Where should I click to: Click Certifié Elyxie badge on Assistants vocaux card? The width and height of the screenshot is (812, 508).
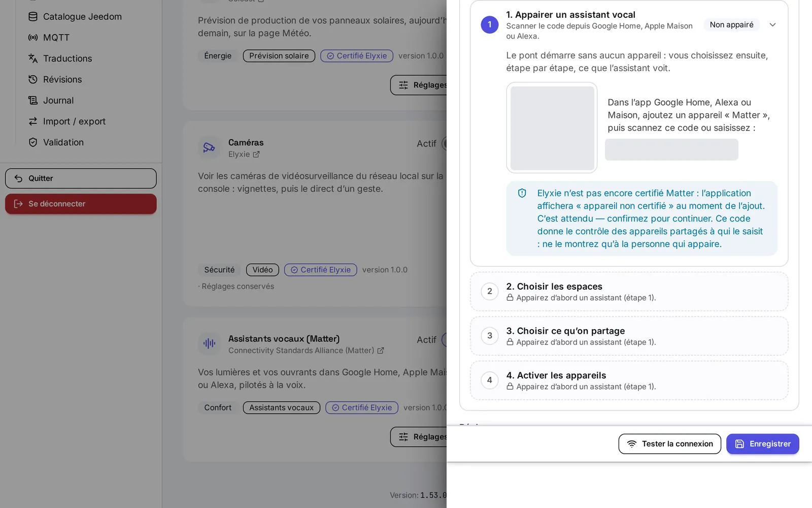click(362, 408)
